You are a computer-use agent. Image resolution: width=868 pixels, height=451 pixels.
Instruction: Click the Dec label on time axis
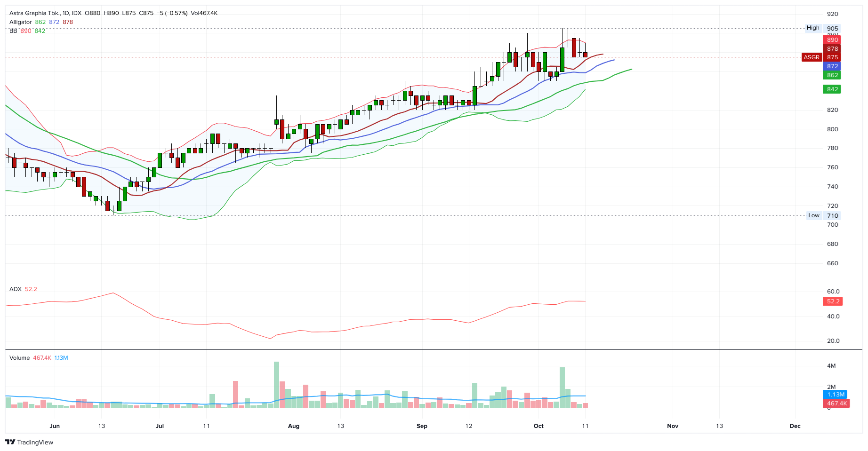tap(795, 426)
